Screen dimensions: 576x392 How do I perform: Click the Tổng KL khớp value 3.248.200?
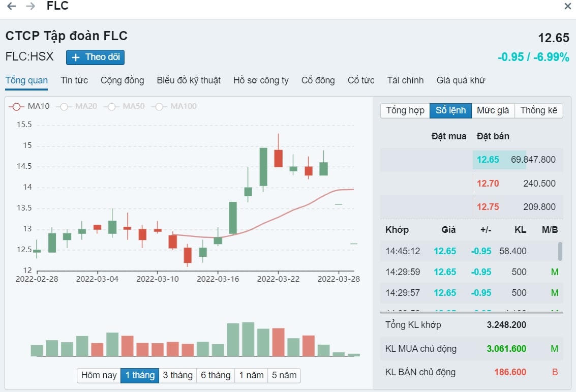(506, 325)
